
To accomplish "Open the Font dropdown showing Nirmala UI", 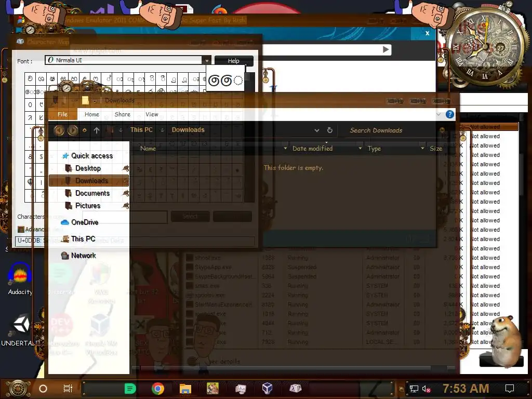I will pos(206,60).
